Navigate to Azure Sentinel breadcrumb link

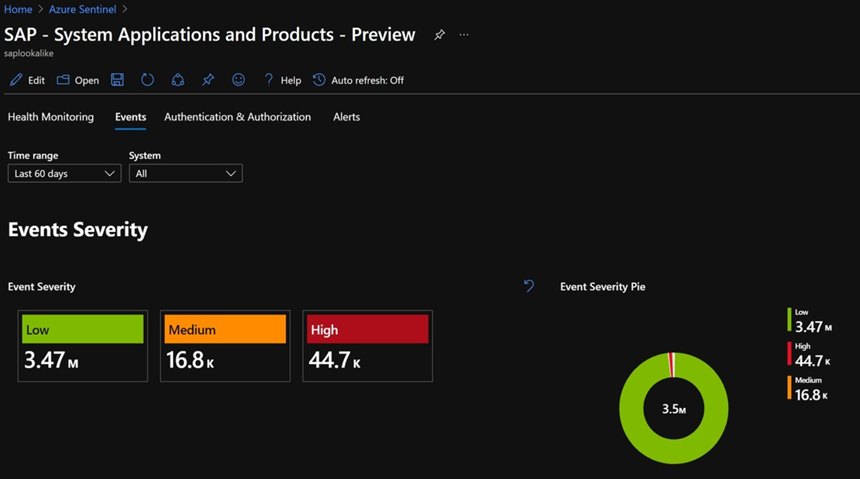[x=82, y=9]
